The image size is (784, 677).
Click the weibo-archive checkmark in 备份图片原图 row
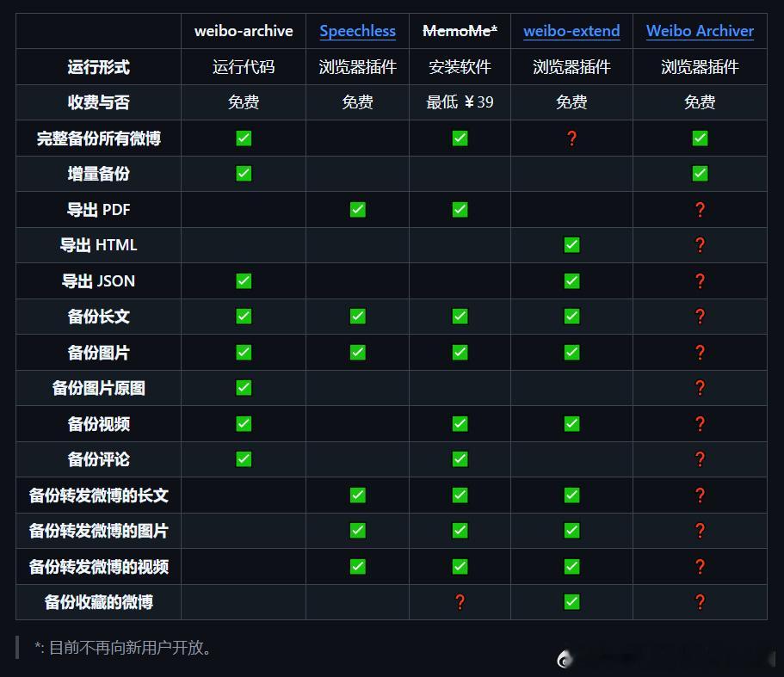(244, 388)
